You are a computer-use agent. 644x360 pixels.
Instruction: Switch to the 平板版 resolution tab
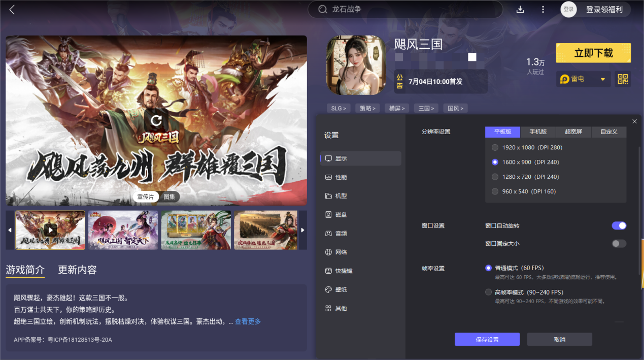point(503,132)
